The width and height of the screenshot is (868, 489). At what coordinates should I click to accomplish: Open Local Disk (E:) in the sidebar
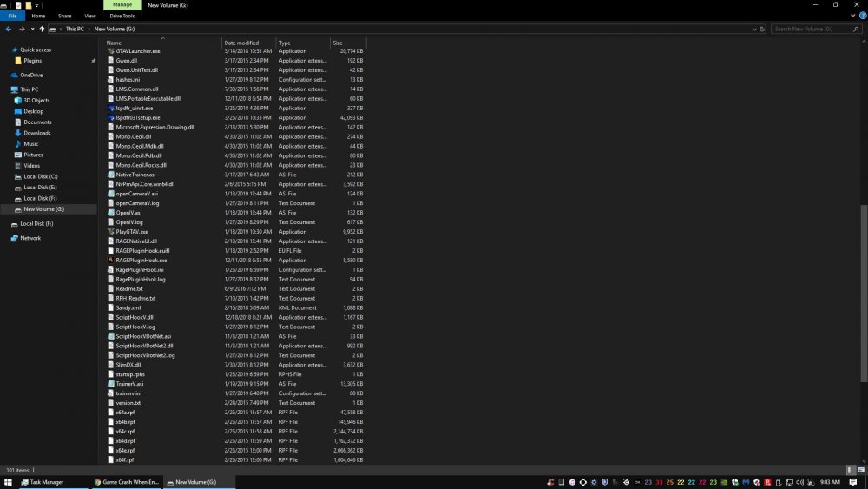[40, 188]
